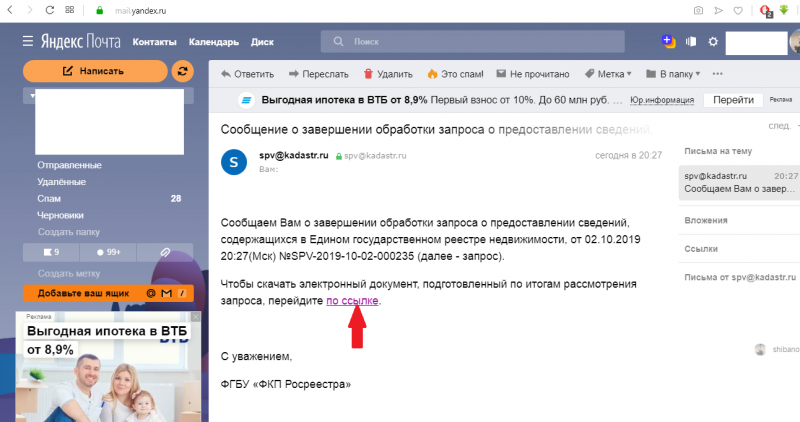
Task: Click the refresh mail icon
Action: [182, 71]
